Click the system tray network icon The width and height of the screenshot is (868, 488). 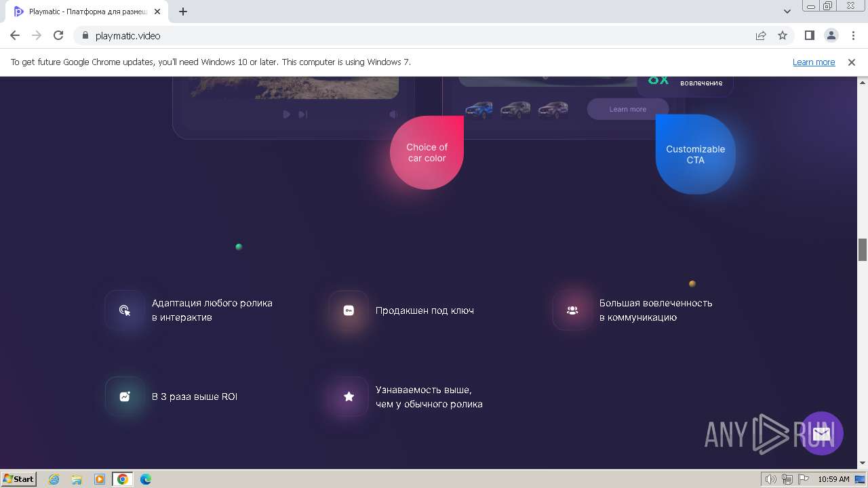point(787,479)
